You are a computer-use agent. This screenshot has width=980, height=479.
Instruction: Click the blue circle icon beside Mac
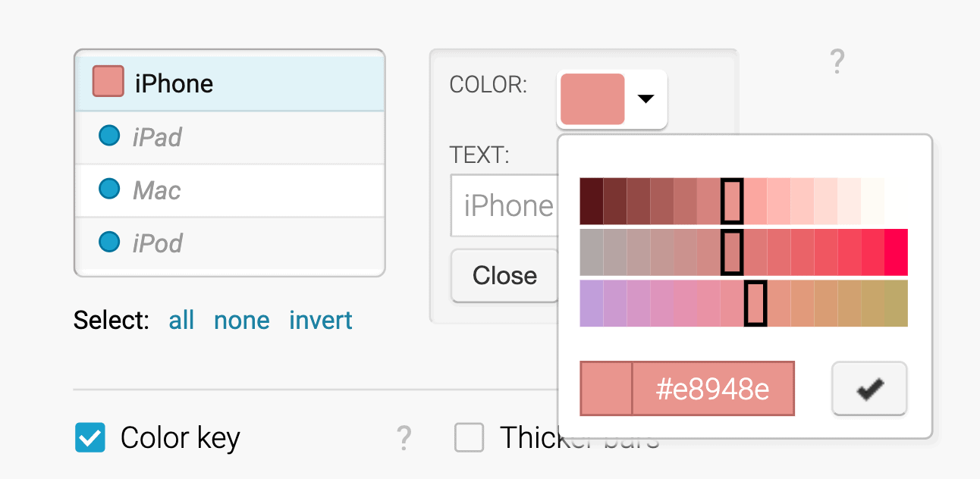[110, 189]
